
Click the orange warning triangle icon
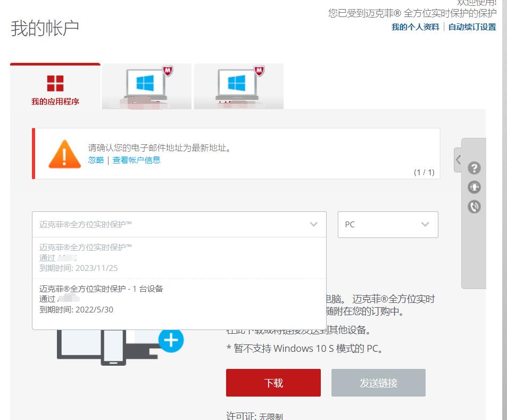pos(65,154)
